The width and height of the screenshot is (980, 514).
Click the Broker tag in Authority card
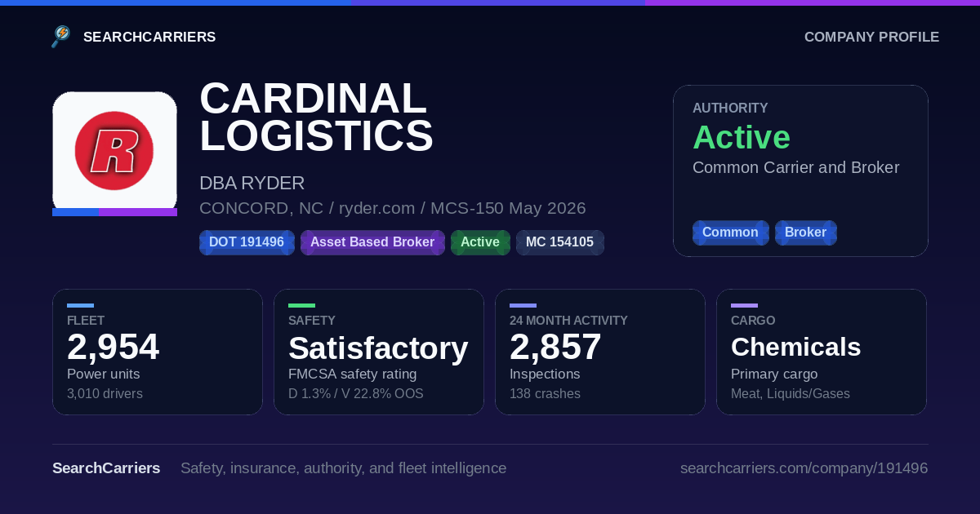805,233
